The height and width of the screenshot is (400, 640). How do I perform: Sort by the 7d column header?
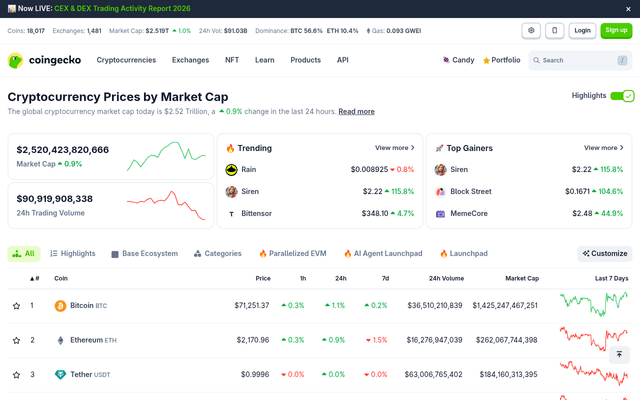coord(385,279)
